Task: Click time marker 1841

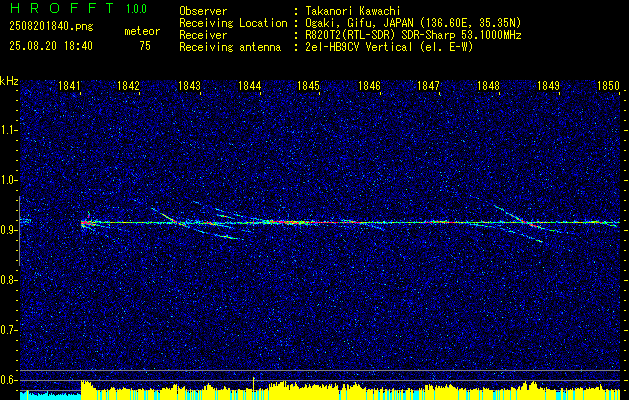Action: click(x=69, y=86)
